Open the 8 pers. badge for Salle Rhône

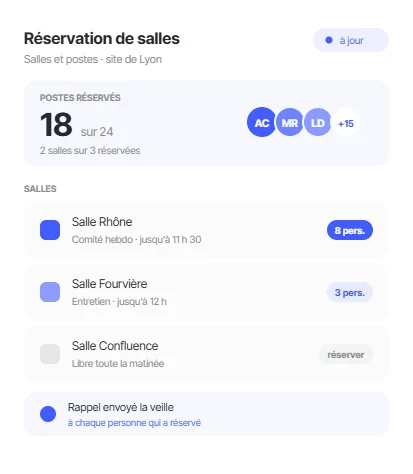[x=350, y=230]
